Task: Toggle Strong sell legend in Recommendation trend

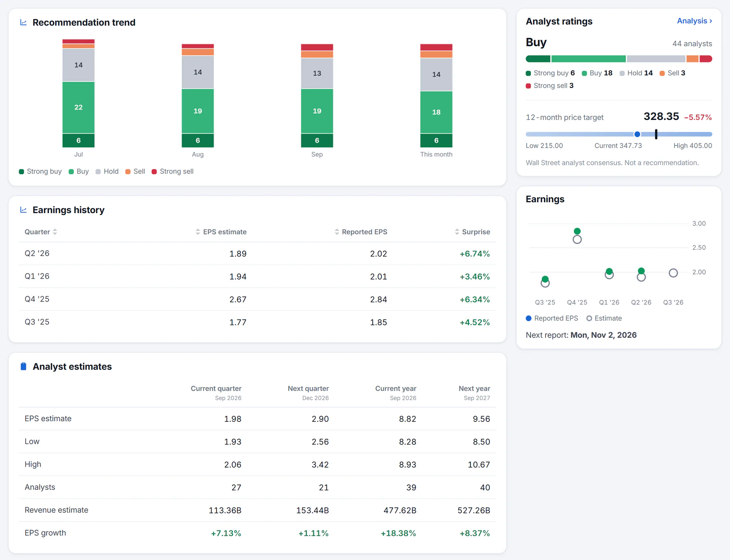Action: [x=172, y=171]
